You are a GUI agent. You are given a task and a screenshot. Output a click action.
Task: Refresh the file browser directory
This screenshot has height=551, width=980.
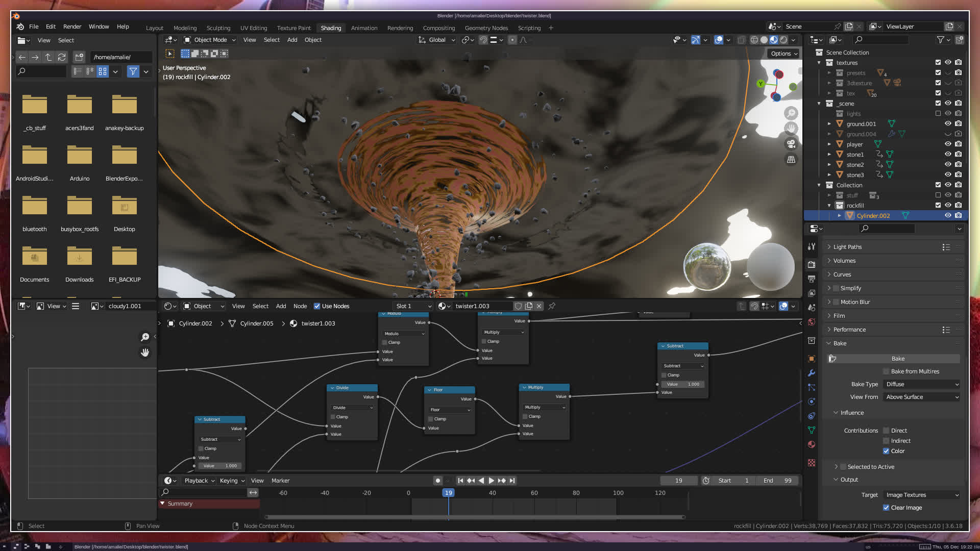tap(62, 57)
